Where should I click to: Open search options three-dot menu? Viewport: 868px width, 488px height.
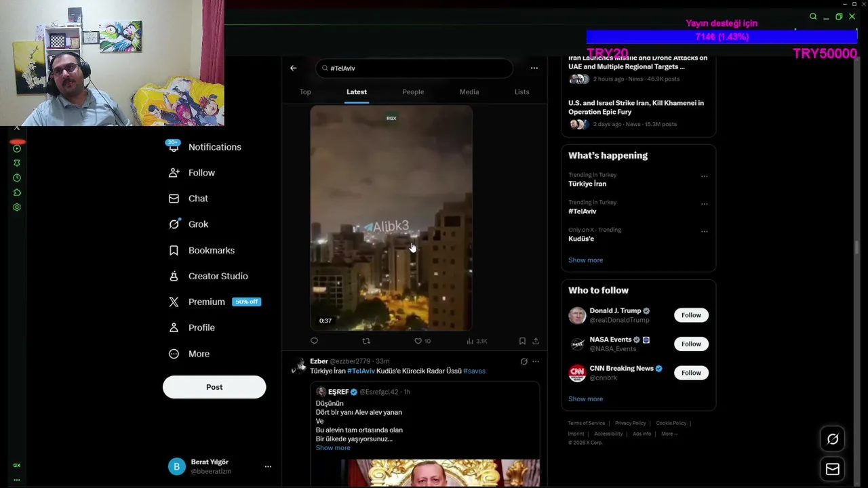[x=534, y=68]
